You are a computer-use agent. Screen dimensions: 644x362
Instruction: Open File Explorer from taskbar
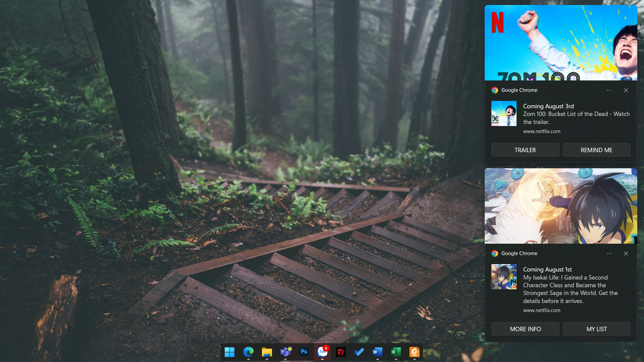coord(267,352)
